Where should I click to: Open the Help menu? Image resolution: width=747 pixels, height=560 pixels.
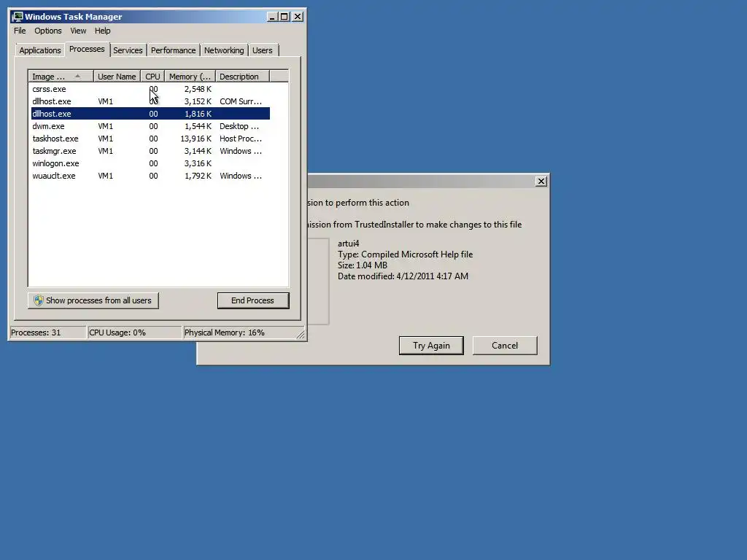[102, 31]
